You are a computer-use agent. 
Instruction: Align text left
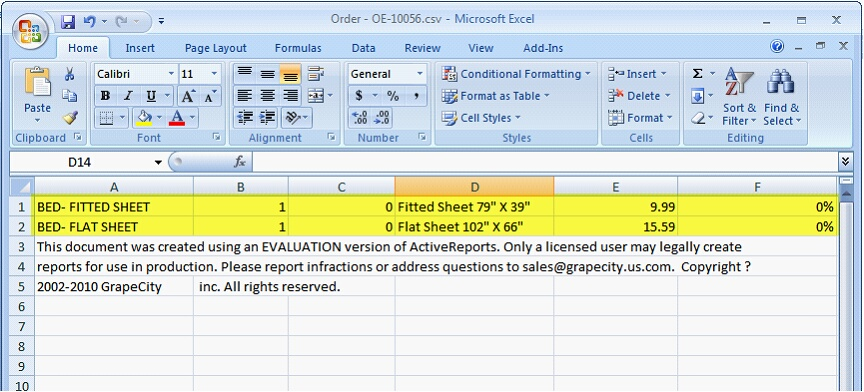click(245, 96)
